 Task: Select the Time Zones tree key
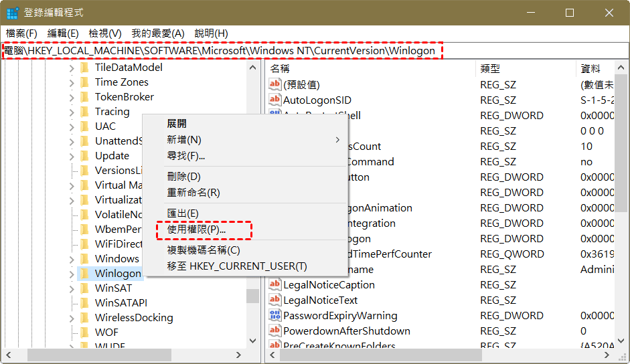[x=122, y=82]
